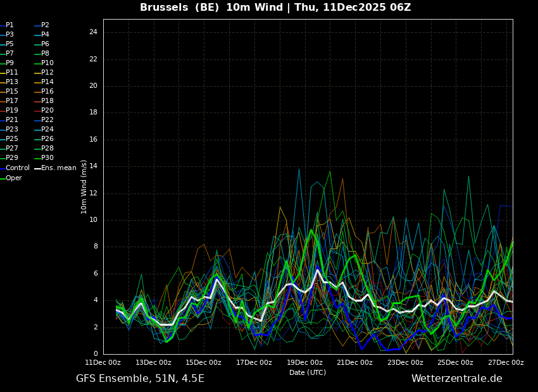The image size is (538, 392).
Task: Select the 27Dec 00z date tick label
Action: (506, 362)
